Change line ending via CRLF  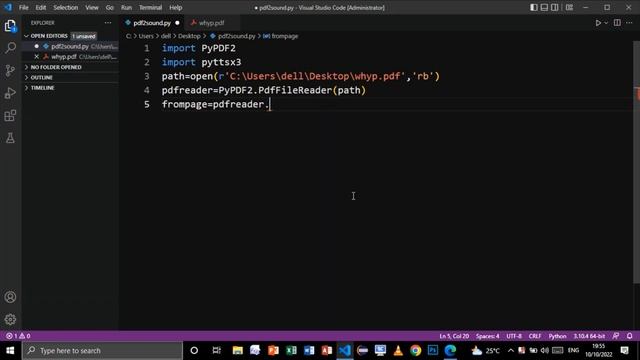tap(535, 336)
